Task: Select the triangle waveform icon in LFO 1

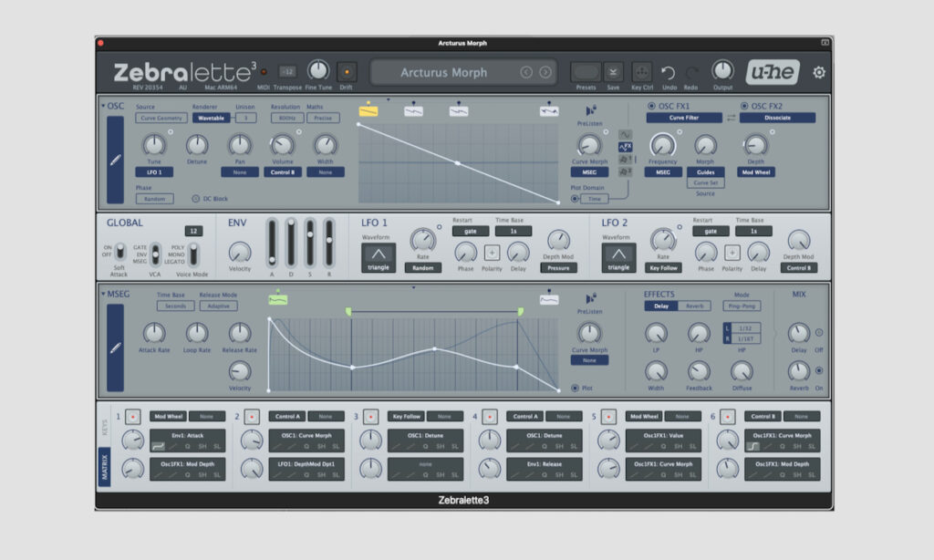Action: (379, 252)
